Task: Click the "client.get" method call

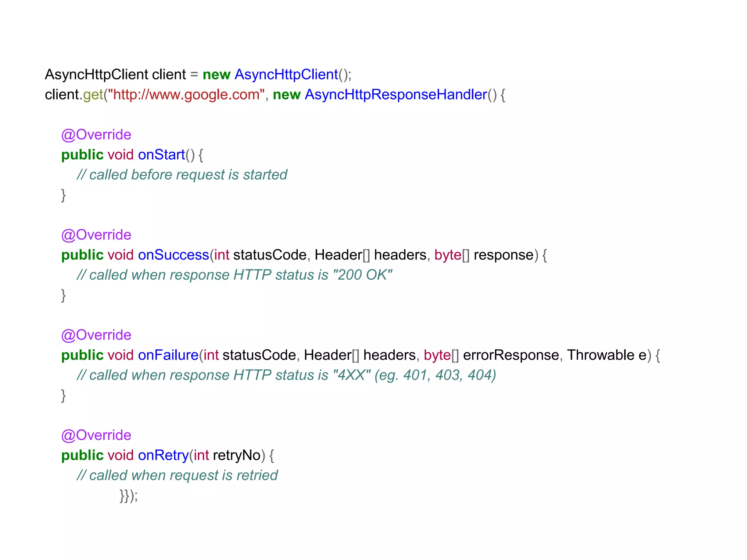Action: coord(74,95)
